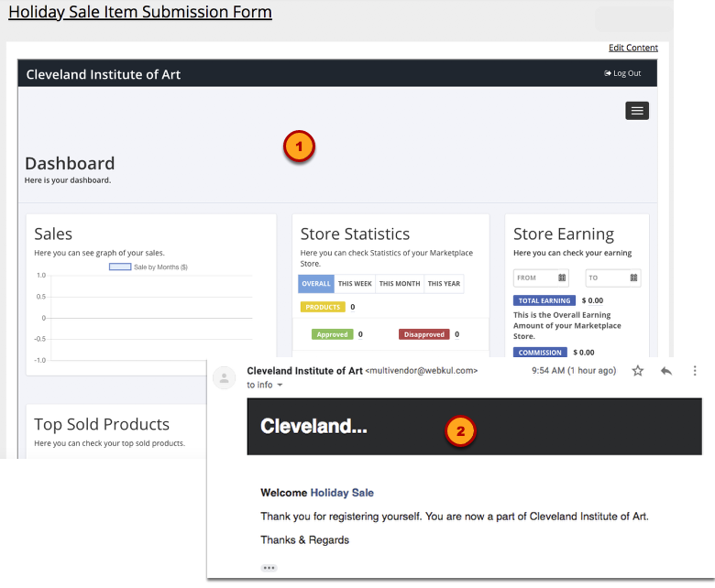The image size is (715, 588).
Task: Click the FROM date input field
Action: point(541,278)
